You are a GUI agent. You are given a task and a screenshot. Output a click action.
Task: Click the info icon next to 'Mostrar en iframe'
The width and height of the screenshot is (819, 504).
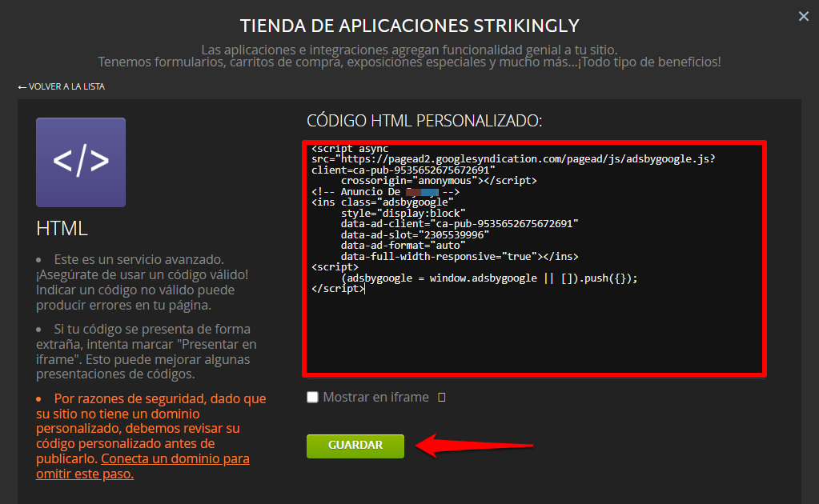(441, 398)
